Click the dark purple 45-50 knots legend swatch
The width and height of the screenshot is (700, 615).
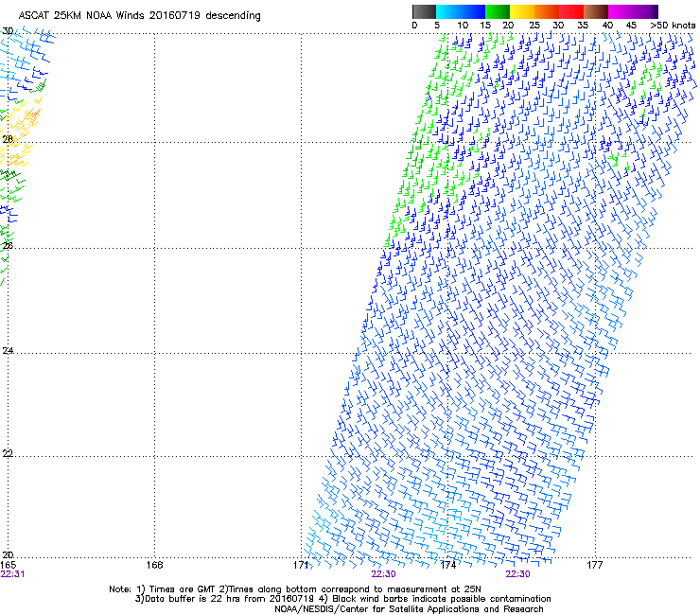645,11
